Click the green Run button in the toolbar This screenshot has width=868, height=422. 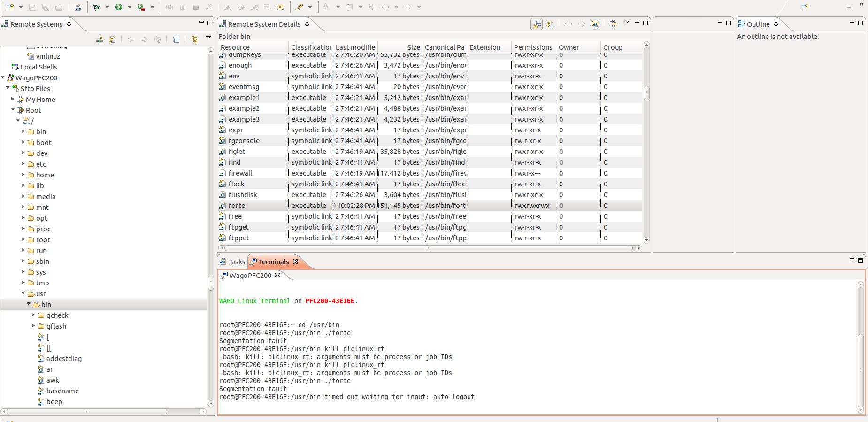click(x=119, y=7)
